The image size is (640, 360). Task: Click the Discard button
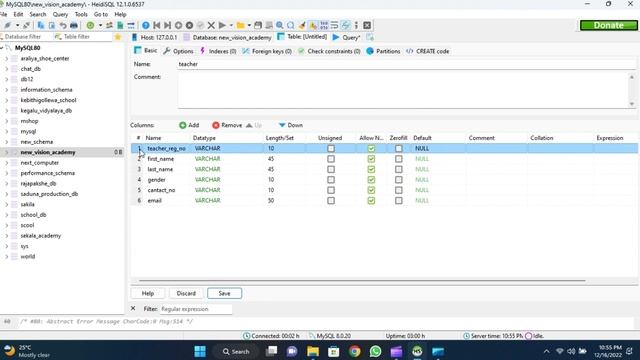point(186,293)
